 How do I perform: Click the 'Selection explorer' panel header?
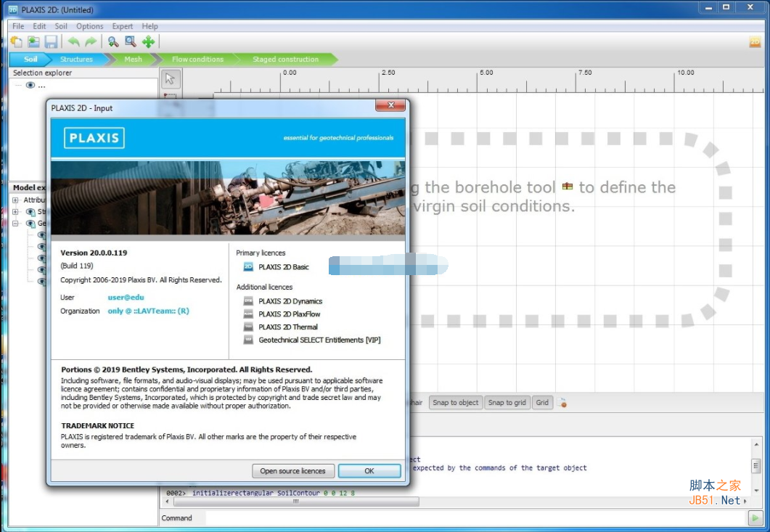[x=42, y=73]
